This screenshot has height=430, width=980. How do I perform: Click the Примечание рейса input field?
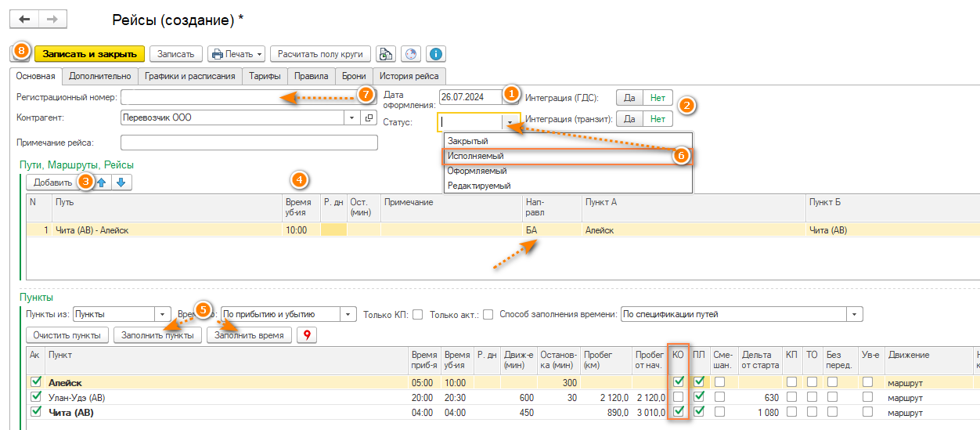coord(249,143)
